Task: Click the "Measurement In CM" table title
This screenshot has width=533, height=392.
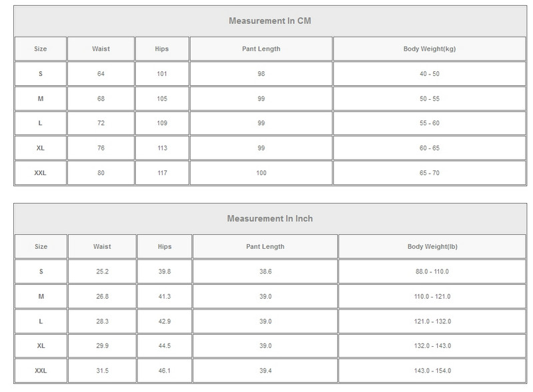Action: [270, 21]
